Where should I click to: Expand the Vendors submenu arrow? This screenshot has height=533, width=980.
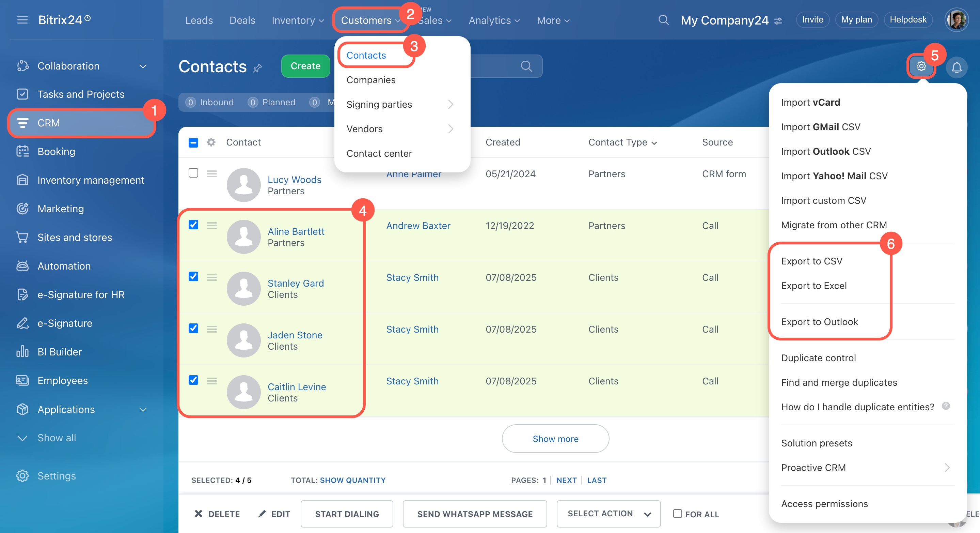pos(451,129)
